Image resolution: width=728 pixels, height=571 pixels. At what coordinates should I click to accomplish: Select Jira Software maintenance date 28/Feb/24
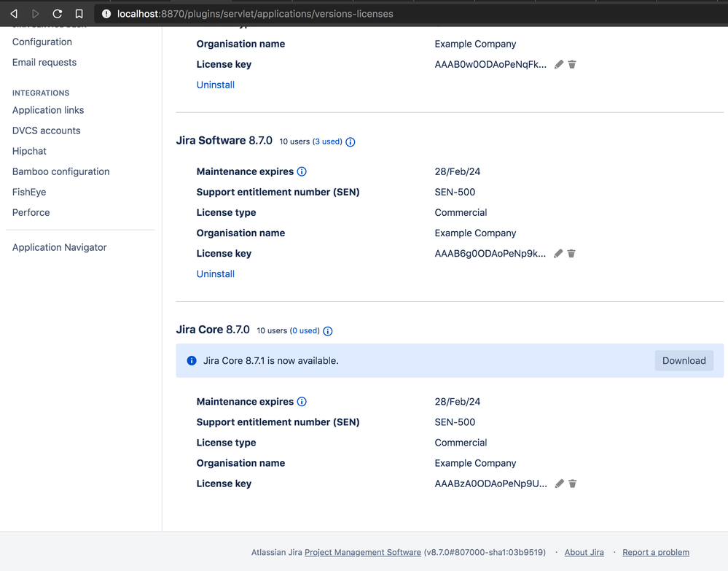458,171
